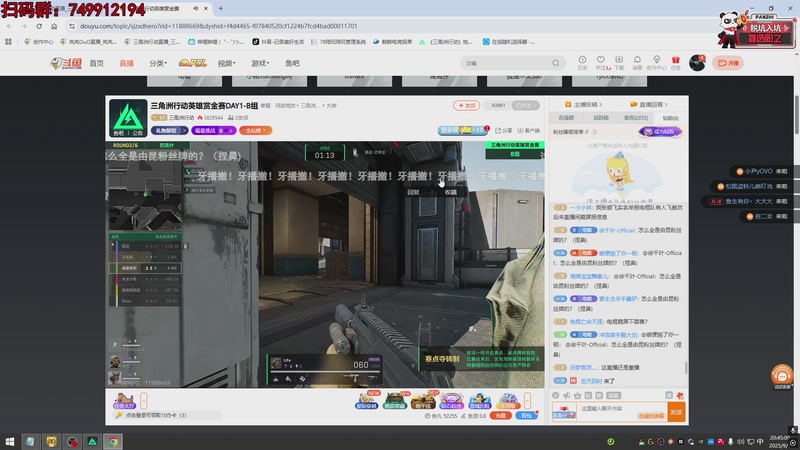Click the red icon right of chat toolbar
The height and width of the screenshot is (450, 800).
[x=680, y=395]
